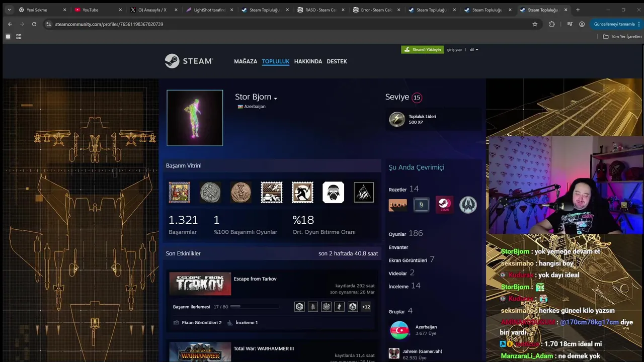Click the Steam logo in header
The height and width of the screenshot is (362, 644).
(x=189, y=61)
